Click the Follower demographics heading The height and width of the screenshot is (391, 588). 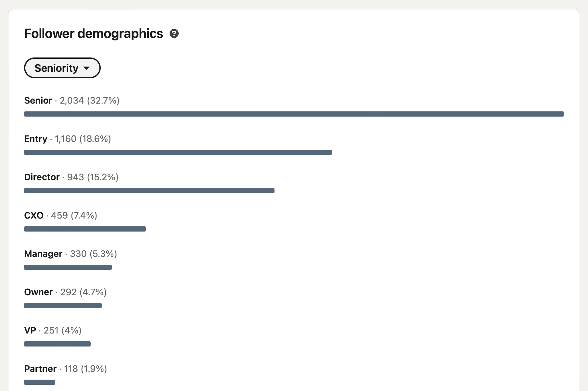point(94,34)
